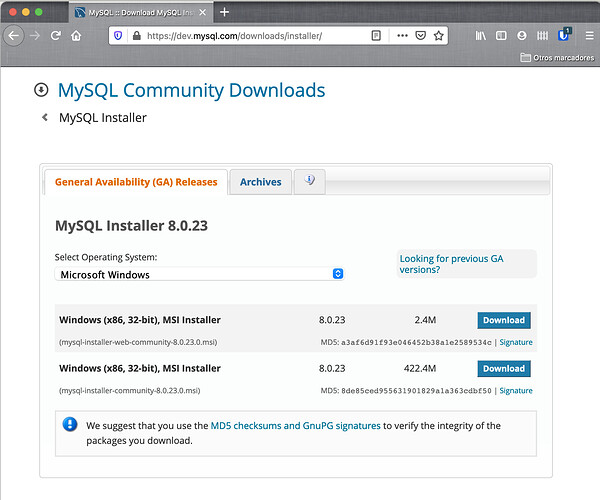Click the MD5 hash starting a3af6d91
600x500 pixels.
[416, 342]
